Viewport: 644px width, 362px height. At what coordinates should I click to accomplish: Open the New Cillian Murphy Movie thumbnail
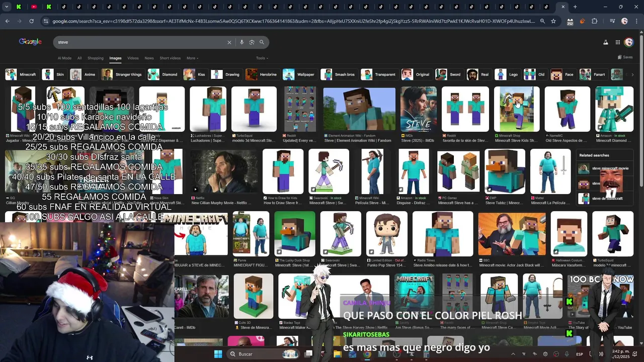tap(224, 171)
